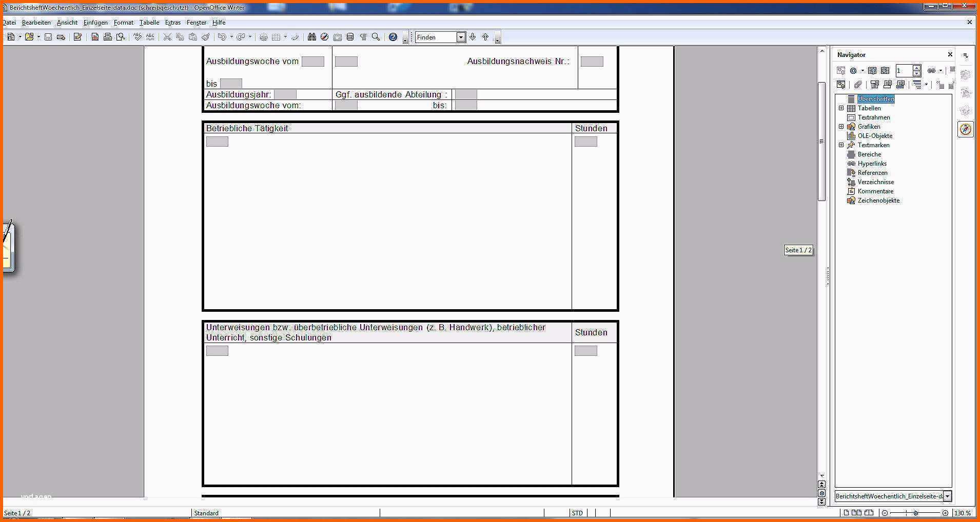Open the Finden search dropdown arrow

click(x=461, y=37)
